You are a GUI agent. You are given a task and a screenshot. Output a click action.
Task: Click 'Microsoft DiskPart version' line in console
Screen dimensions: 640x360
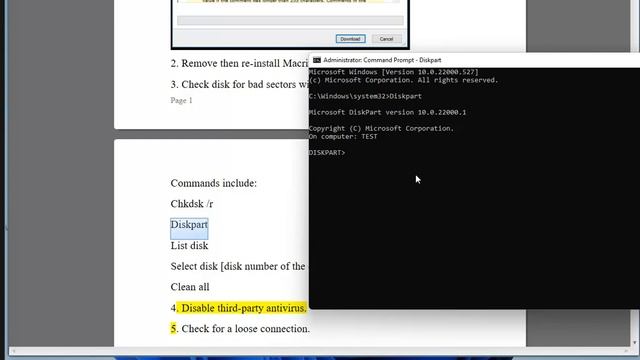tap(387, 112)
